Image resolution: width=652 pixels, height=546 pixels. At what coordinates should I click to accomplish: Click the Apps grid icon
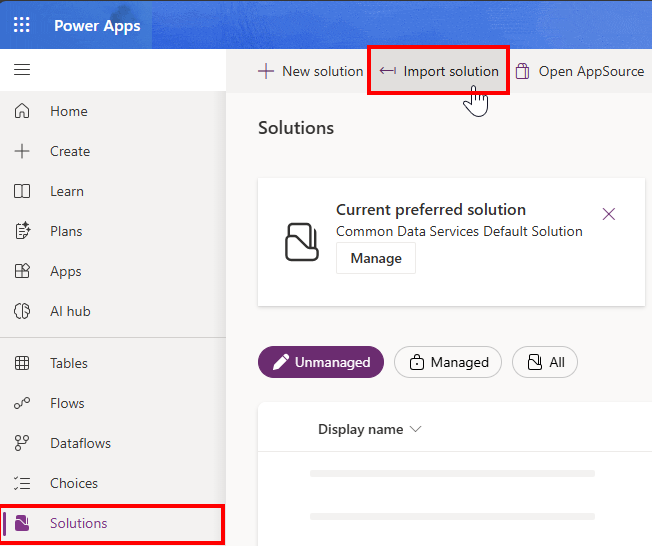click(22, 271)
